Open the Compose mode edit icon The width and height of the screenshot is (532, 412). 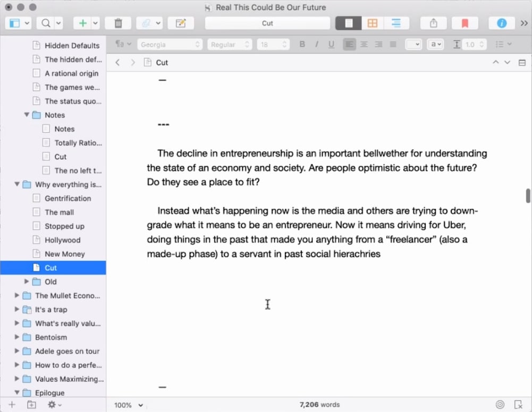click(x=181, y=23)
